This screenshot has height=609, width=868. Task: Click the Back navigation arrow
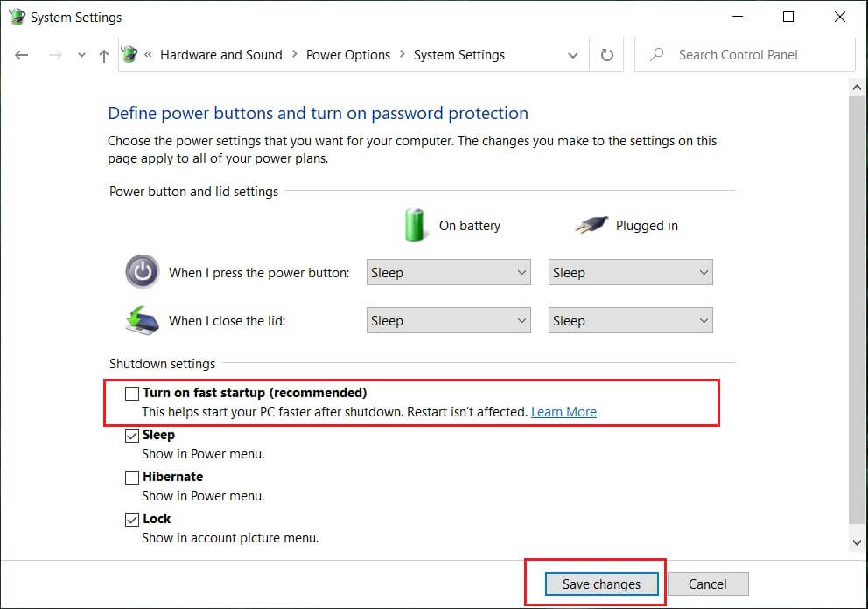pyautogui.click(x=22, y=55)
